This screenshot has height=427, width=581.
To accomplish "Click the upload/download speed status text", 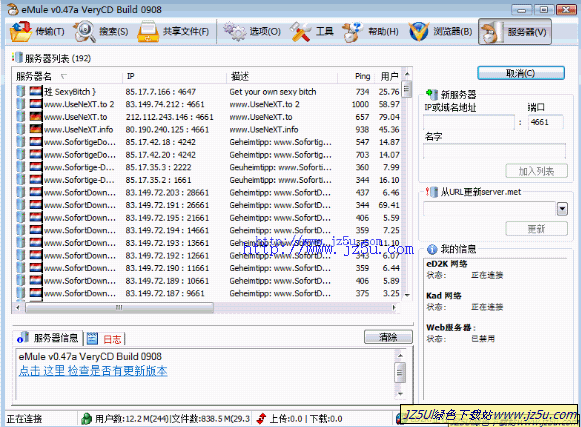I will pos(306,419).
